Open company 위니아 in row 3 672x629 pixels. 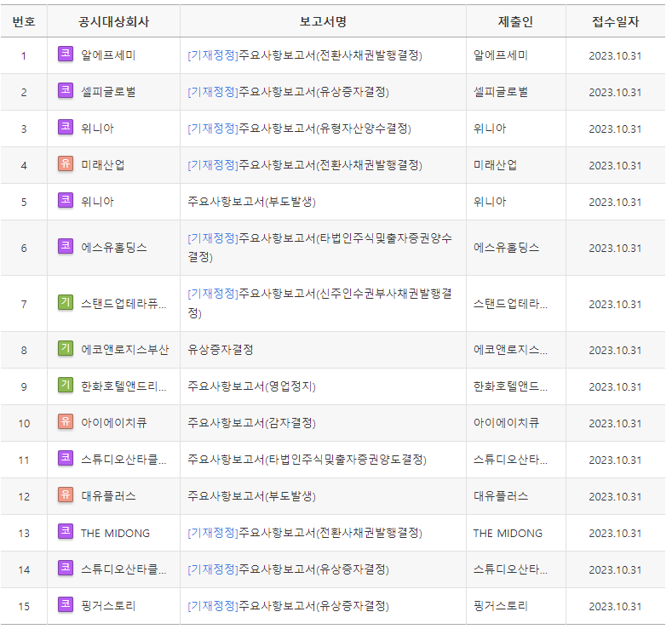(x=98, y=129)
